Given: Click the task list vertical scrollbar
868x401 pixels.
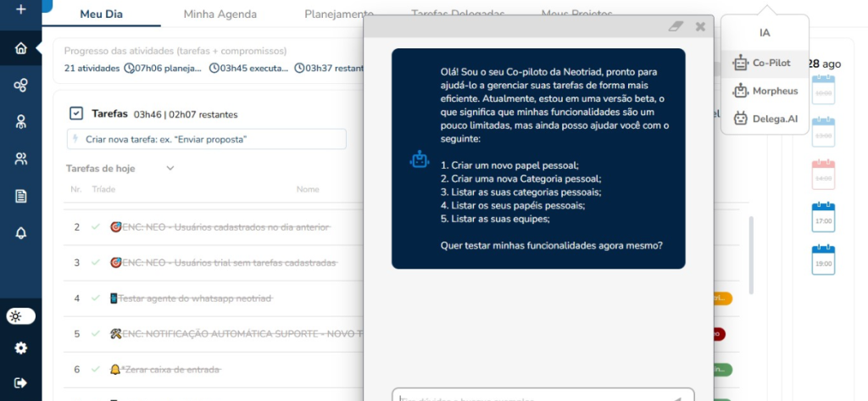Looking at the screenshot, I should (750, 254).
